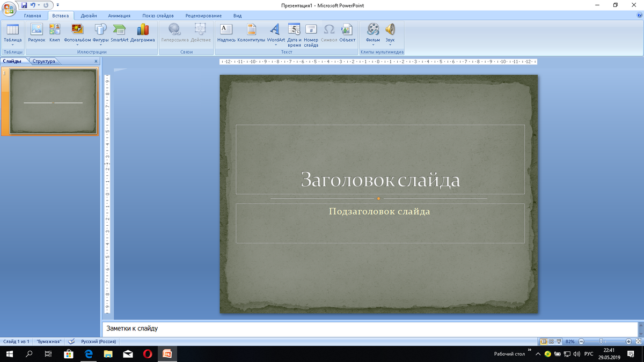
Task: Redo the last action
Action: 46,5
